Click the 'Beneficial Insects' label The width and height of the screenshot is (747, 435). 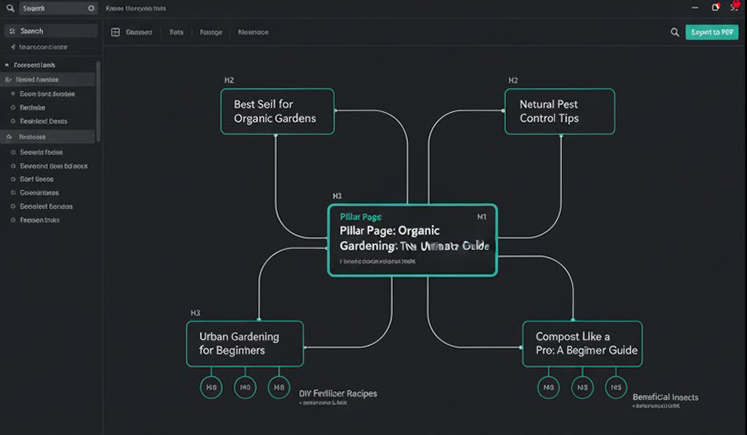click(665, 397)
